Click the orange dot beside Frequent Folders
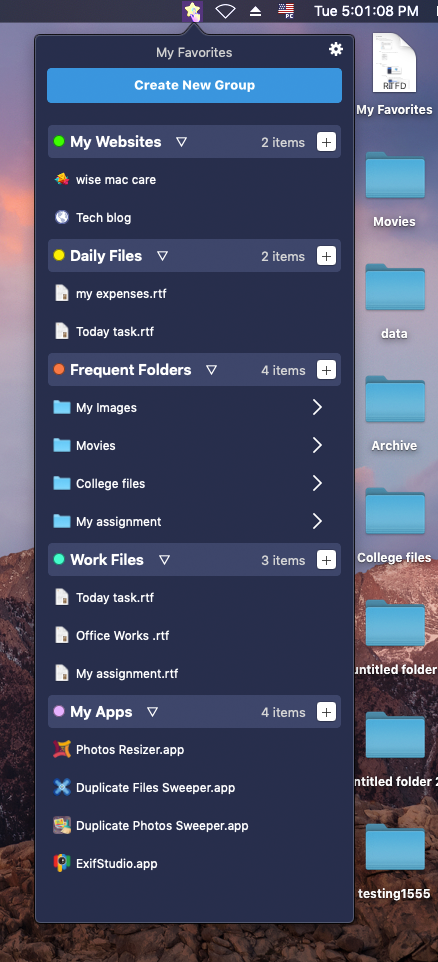The height and width of the screenshot is (962, 438). 59,369
